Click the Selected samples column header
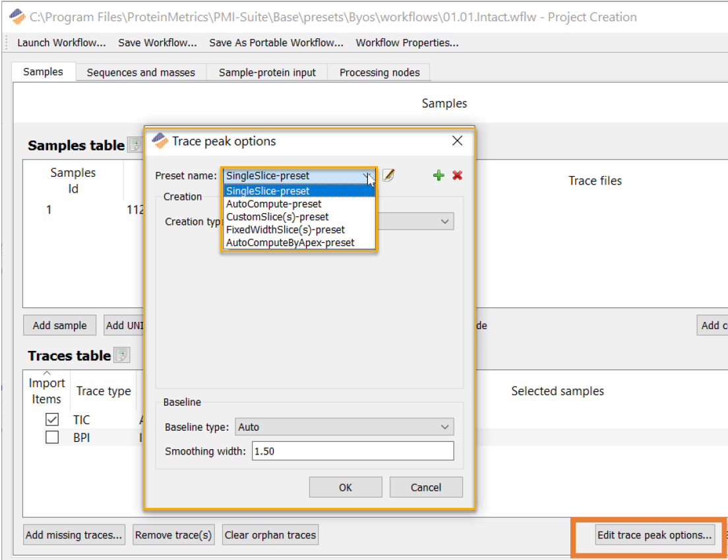 pos(557,391)
